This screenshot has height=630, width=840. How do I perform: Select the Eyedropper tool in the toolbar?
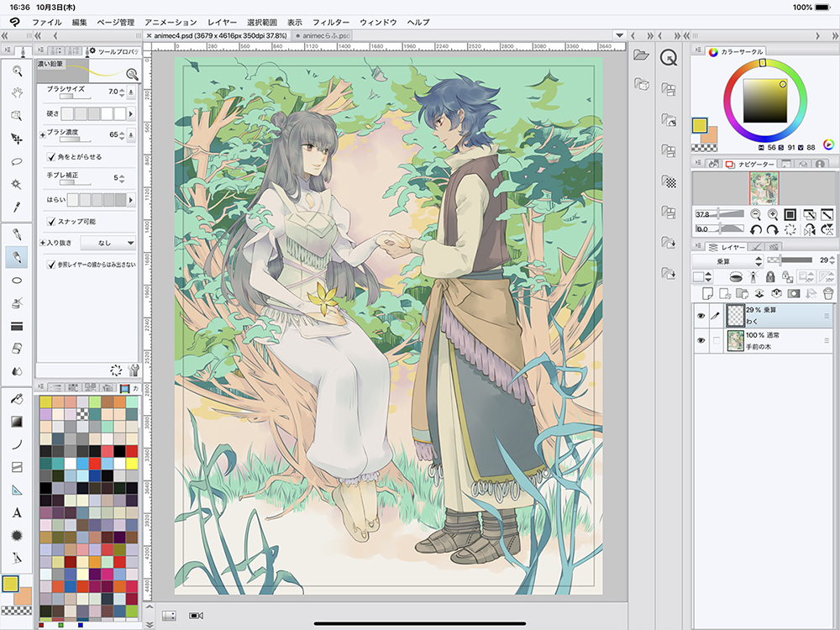click(16, 207)
